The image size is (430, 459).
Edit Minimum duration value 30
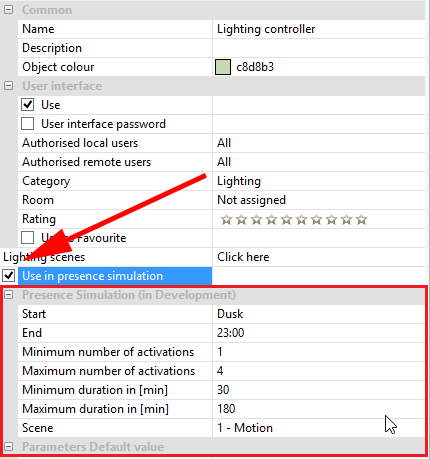click(223, 390)
